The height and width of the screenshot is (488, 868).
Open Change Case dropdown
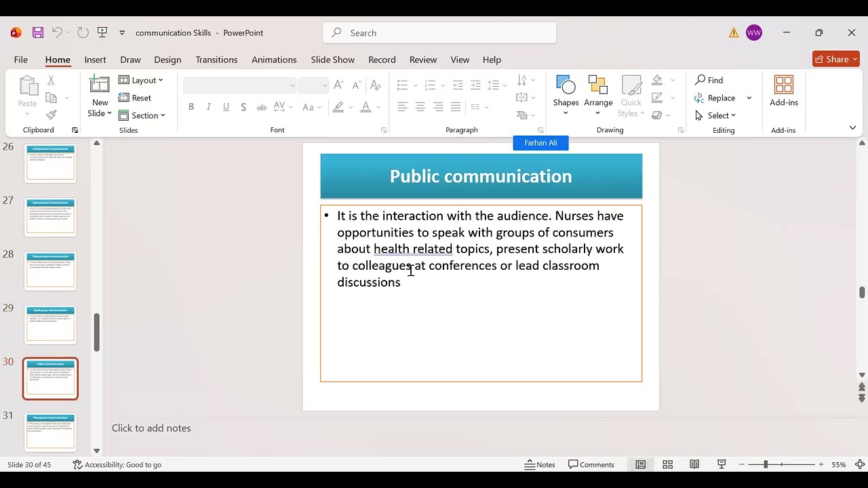tap(312, 106)
